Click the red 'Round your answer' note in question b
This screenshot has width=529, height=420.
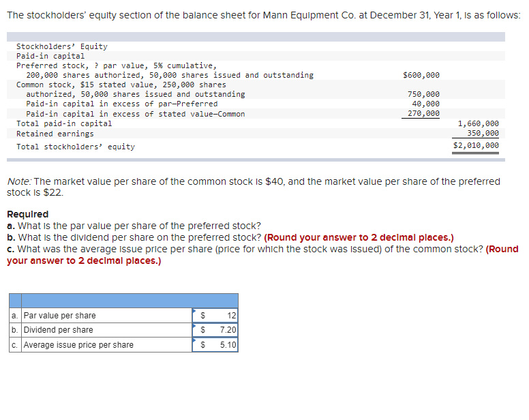pyautogui.click(x=359, y=237)
